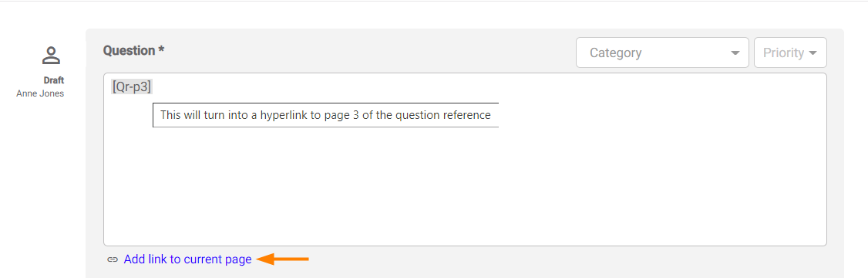Viewport: 868px width, 278px height.
Task: Open the Priority dropdown
Action: (x=790, y=53)
